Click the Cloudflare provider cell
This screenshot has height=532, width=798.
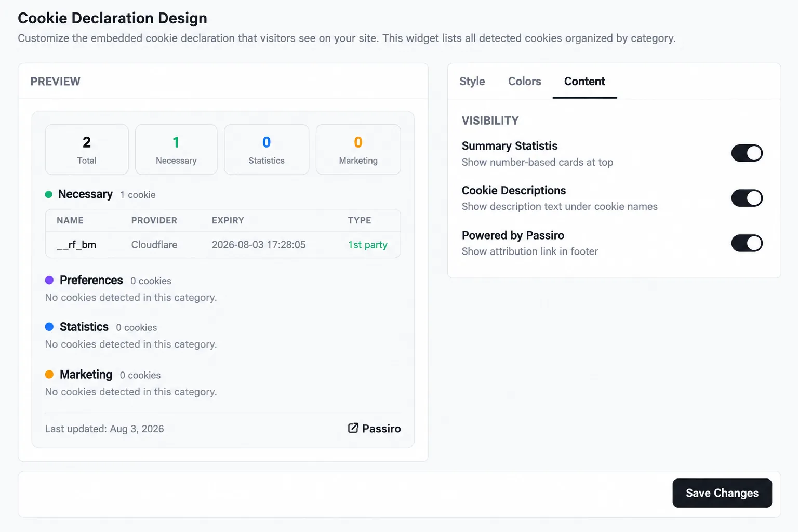tap(154, 245)
